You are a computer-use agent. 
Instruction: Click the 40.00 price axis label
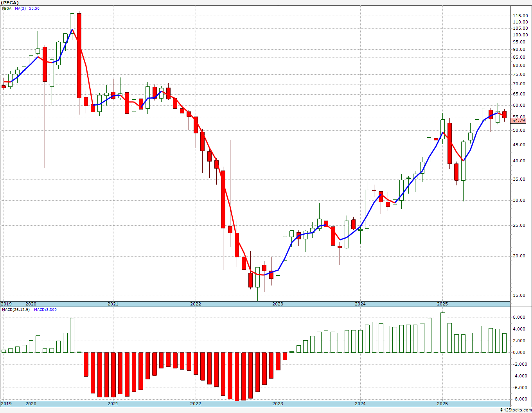click(519, 161)
